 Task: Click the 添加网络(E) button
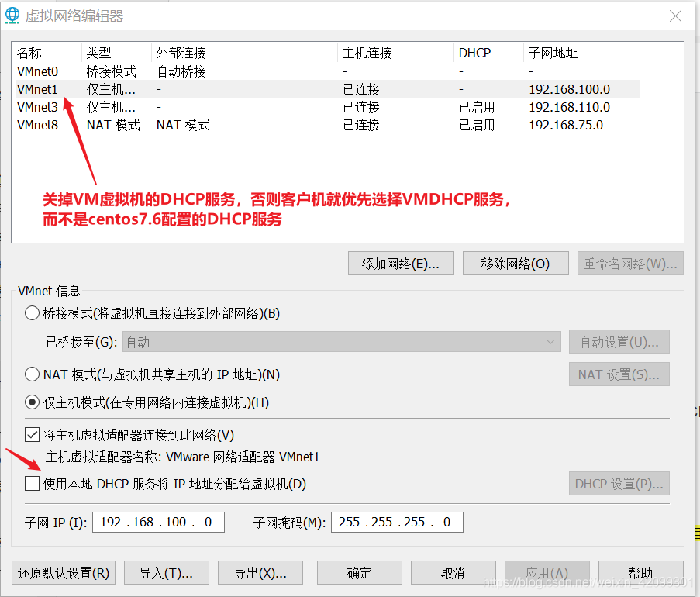[x=401, y=264]
